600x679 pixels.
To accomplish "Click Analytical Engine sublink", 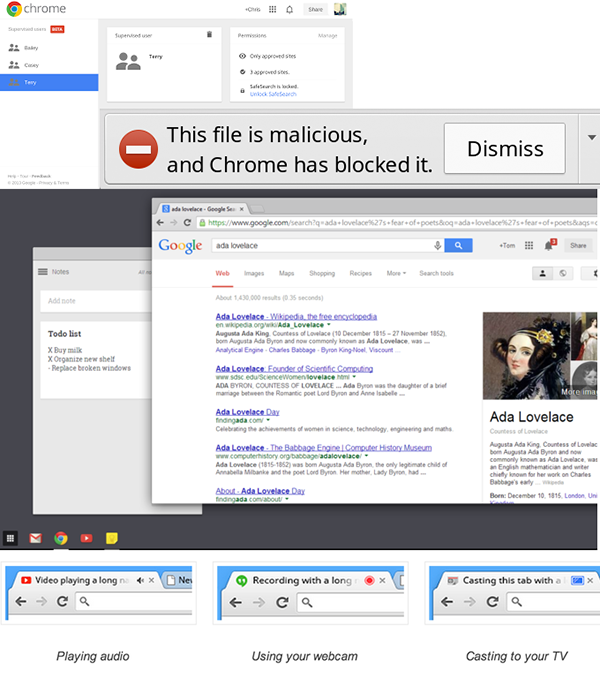I will point(239,350).
